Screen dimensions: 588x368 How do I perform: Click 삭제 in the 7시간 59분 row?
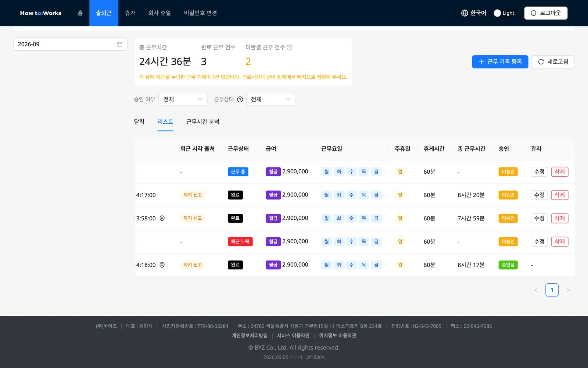560,218
